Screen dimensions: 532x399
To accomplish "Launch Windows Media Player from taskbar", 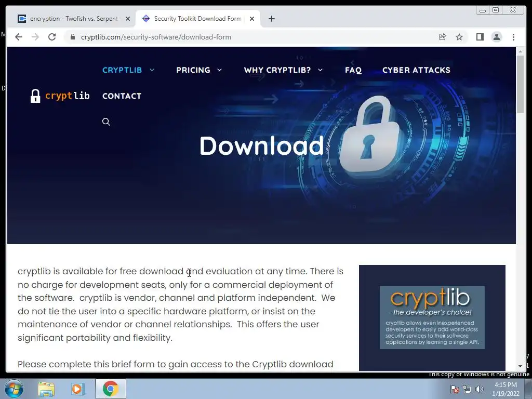I will click(x=78, y=389).
